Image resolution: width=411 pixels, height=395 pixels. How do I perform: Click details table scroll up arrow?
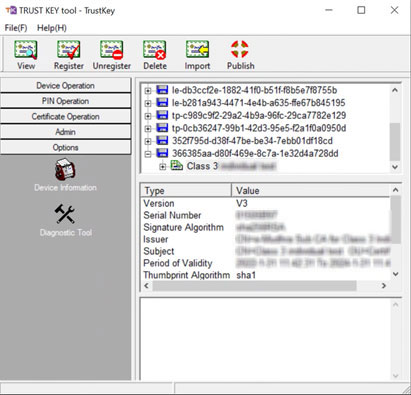395,190
